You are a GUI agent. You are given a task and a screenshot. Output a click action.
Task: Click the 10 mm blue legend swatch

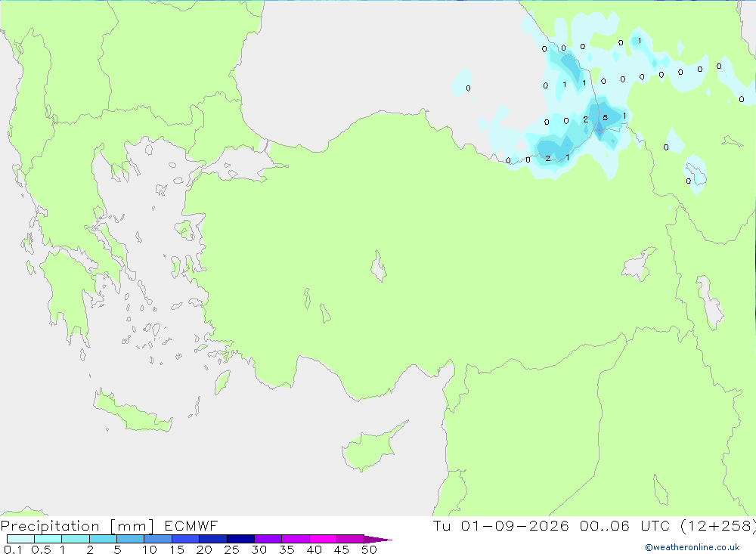pyautogui.click(x=158, y=539)
